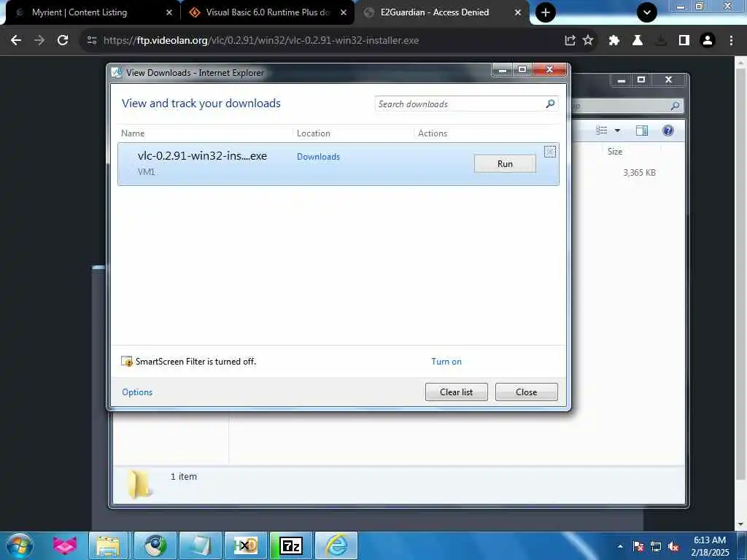Select the 3,365 KB file size cell
Screen dimensions: 747x560
(639, 172)
